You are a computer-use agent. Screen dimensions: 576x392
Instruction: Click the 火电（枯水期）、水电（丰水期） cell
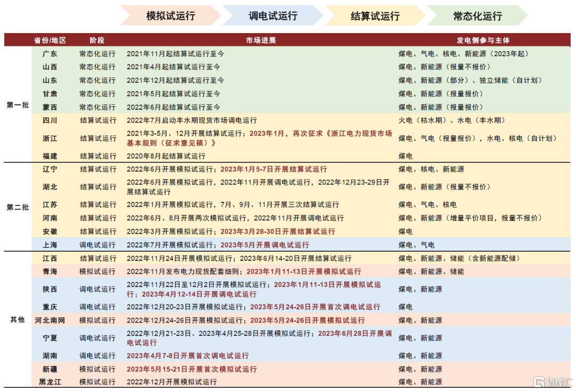pos(451,121)
